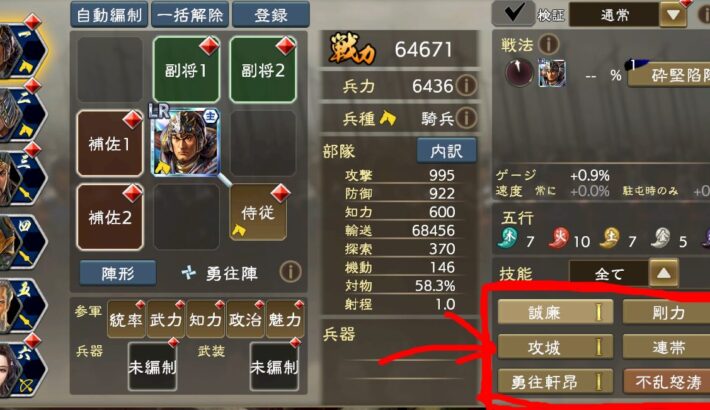Collapse the 技能 全て dropdown
This screenshot has height=410, width=710.
click(663, 273)
